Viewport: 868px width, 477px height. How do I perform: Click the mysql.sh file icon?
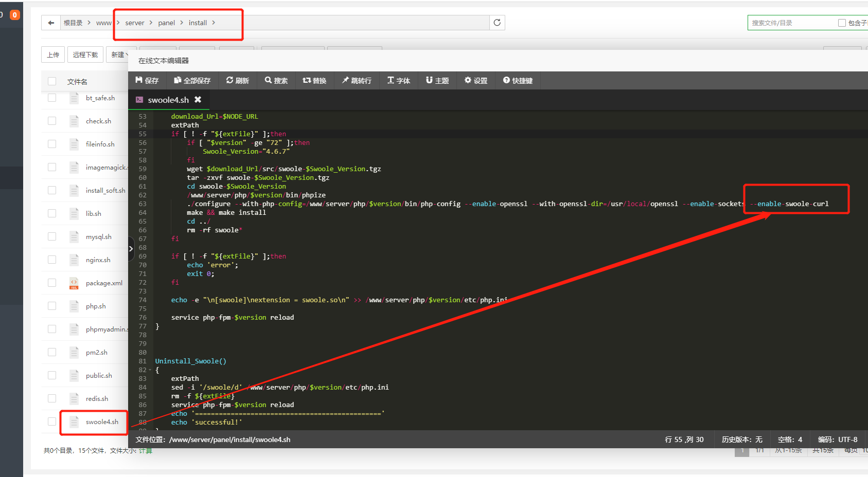coord(74,236)
